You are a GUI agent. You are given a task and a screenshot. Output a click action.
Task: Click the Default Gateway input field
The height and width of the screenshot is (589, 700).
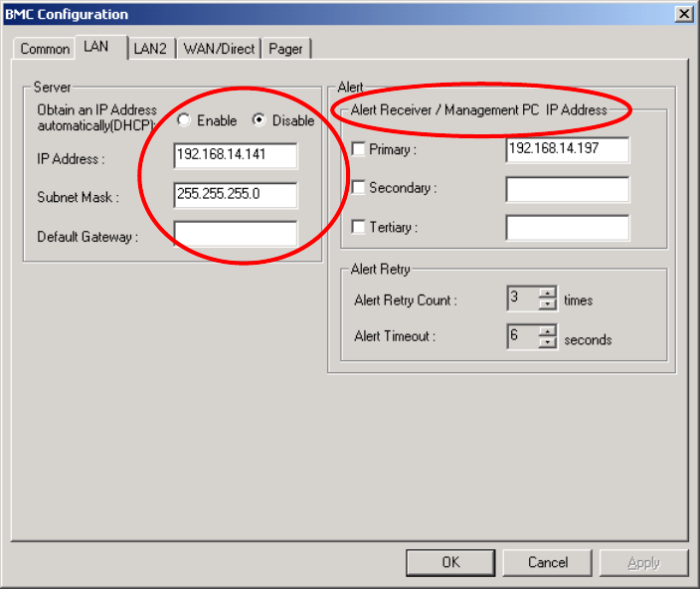coord(236,234)
